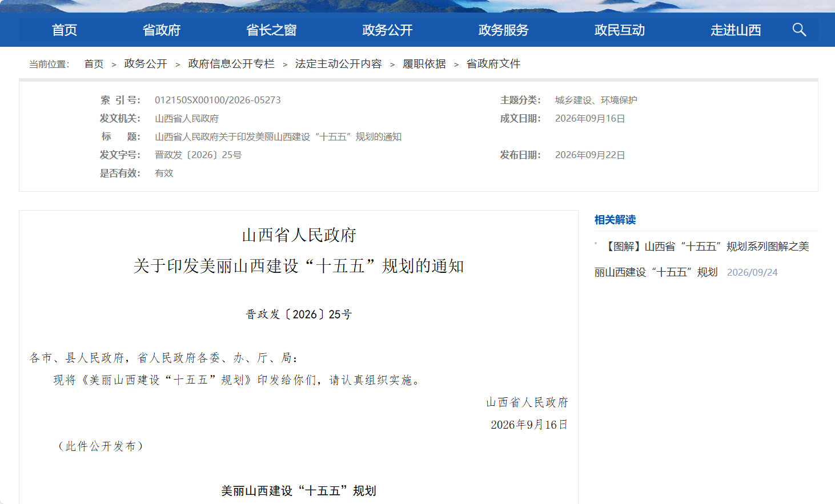This screenshot has width=835, height=504.
Task: Click the 发文机关 field label
Action: (121, 118)
